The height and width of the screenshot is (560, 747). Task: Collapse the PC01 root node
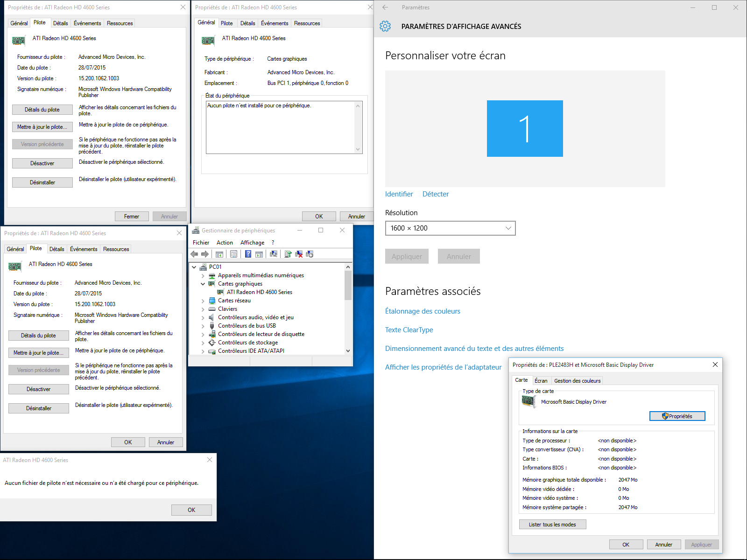click(194, 267)
